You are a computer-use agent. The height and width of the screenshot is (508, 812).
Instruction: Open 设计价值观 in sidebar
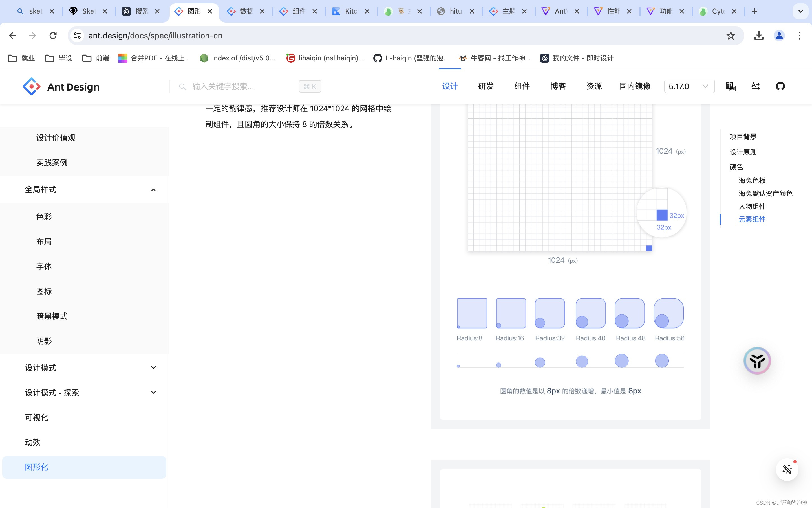pyautogui.click(x=84, y=138)
